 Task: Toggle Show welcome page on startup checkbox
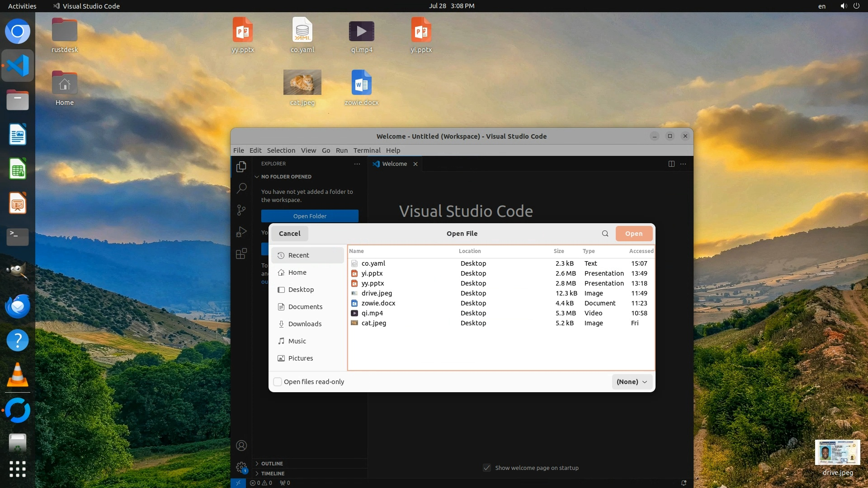coord(487,468)
